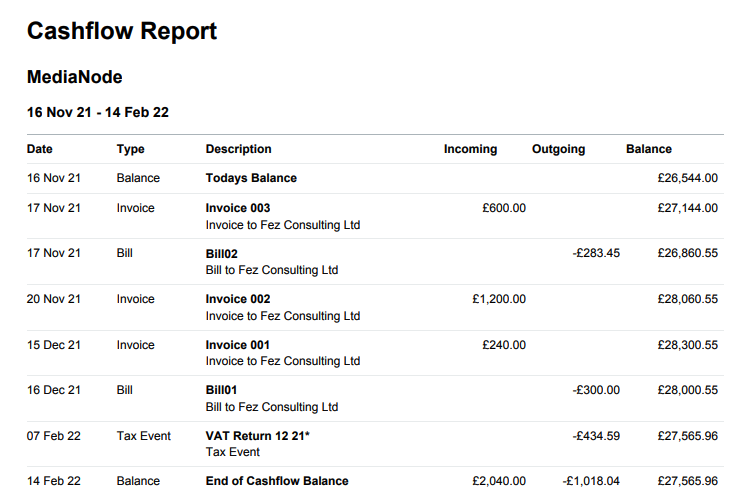This screenshot has width=753, height=504.
Task: Click the -£300.00 outgoing amount
Action: tap(596, 390)
